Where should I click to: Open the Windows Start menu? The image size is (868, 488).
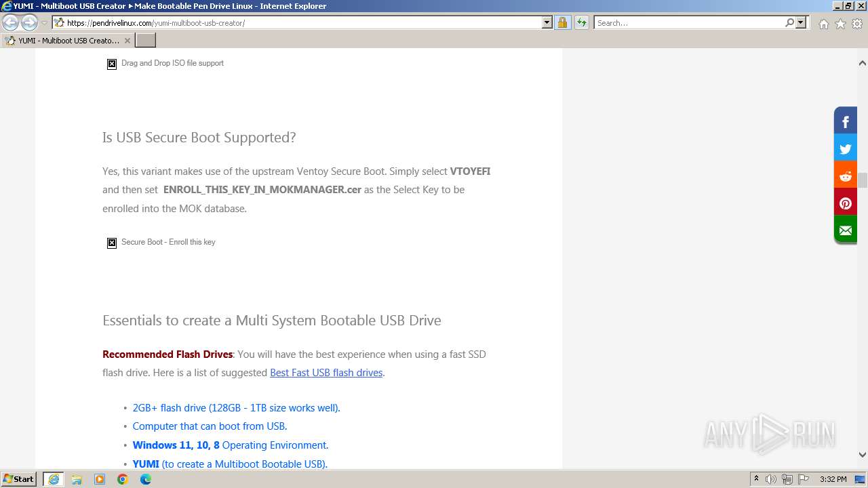[19, 479]
